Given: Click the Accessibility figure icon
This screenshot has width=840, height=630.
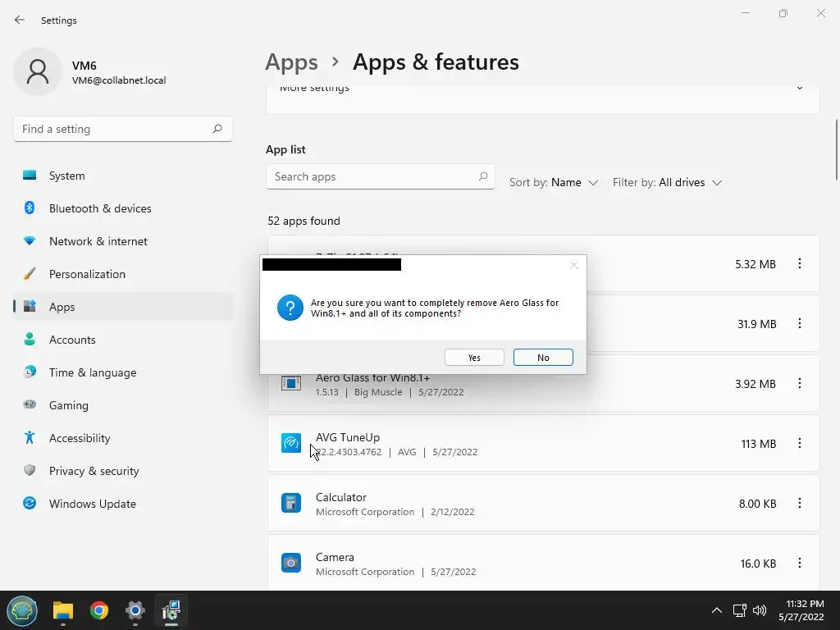Looking at the screenshot, I should tap(30, 438).
